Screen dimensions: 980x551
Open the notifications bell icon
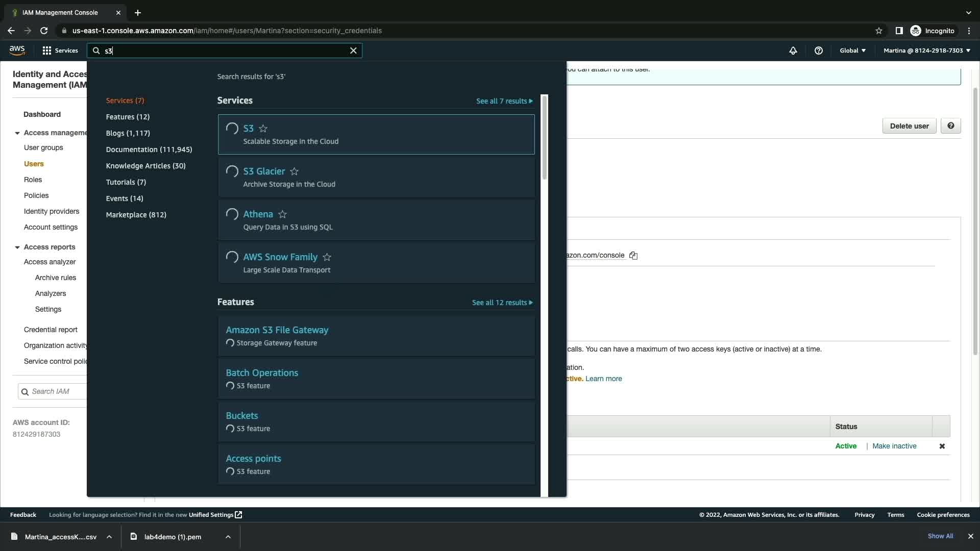pos(793,51)
